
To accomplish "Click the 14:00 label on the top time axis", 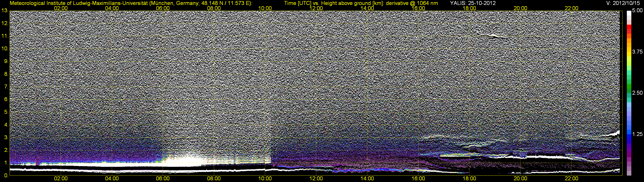I will point(367,8).
